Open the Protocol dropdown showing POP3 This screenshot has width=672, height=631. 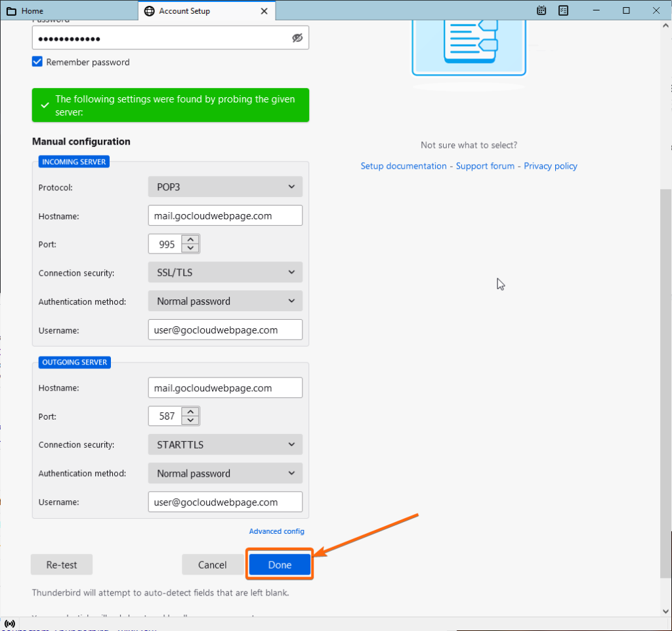(225, 186)
